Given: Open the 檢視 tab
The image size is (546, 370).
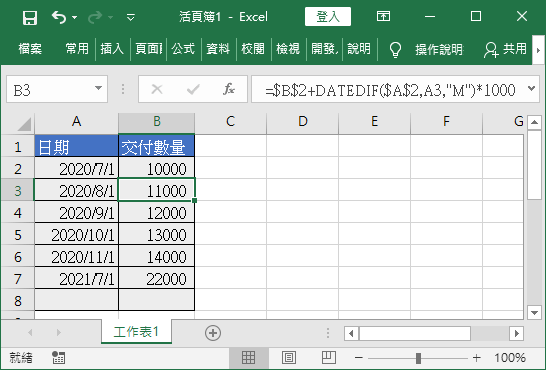Looking at the screenshot, I should coord(288,49).
